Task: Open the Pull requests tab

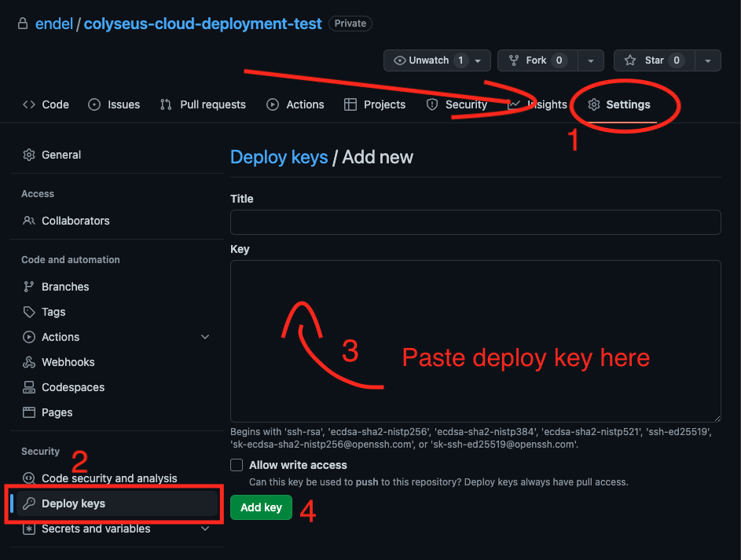Action: pyautogui.click(x=203, y=104)
